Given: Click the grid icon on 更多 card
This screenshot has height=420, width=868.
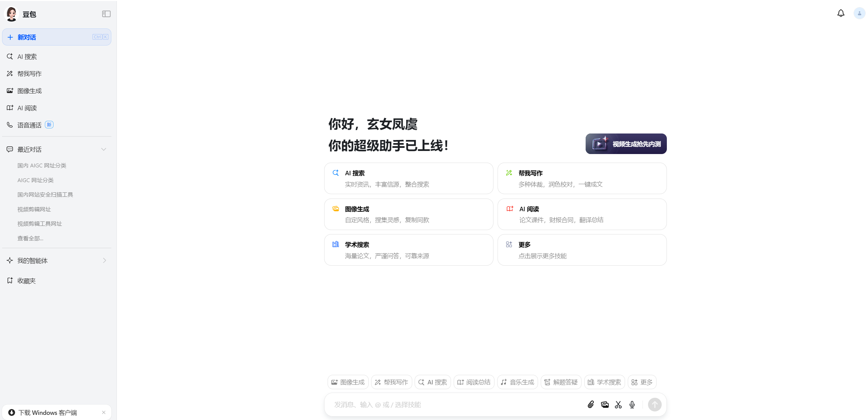Looking at the screenshot, I should pos(509,244).
